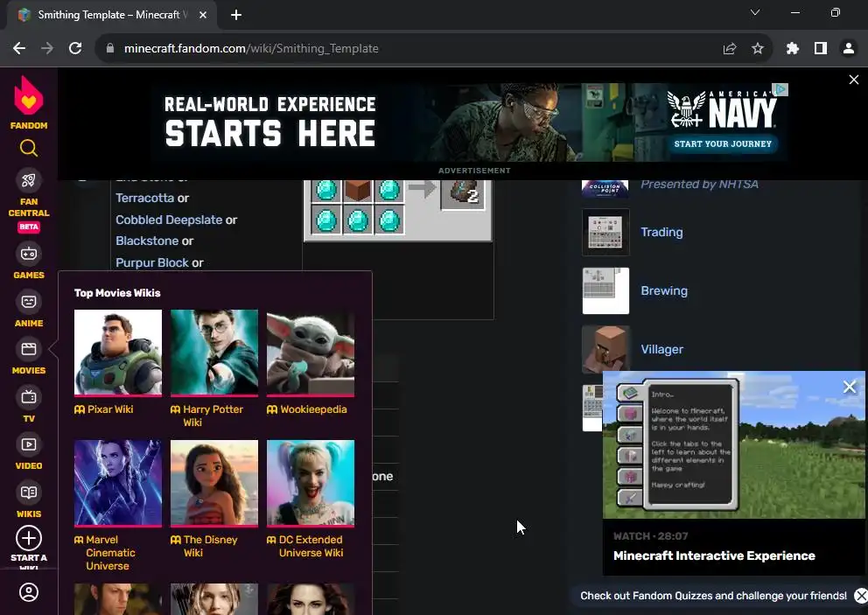
Task: Open the Brewing article link
Action: [664, 290]
